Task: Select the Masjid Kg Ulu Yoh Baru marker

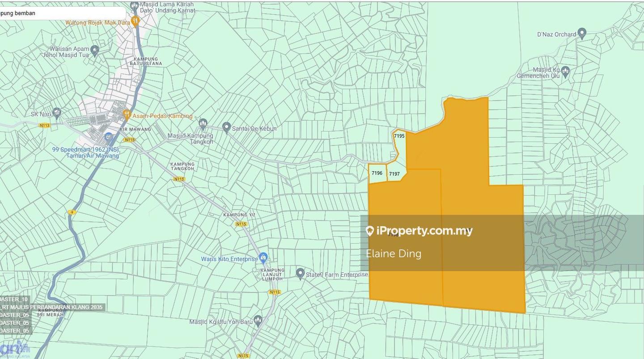Action: (x=258, y=320)
